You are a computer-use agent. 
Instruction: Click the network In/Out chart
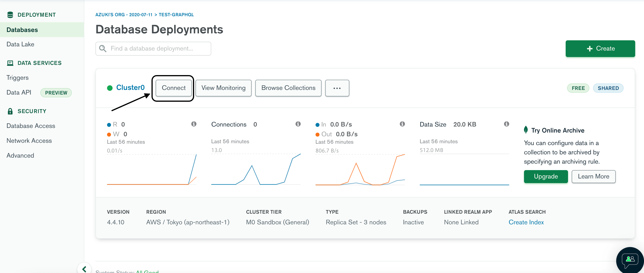360,169
